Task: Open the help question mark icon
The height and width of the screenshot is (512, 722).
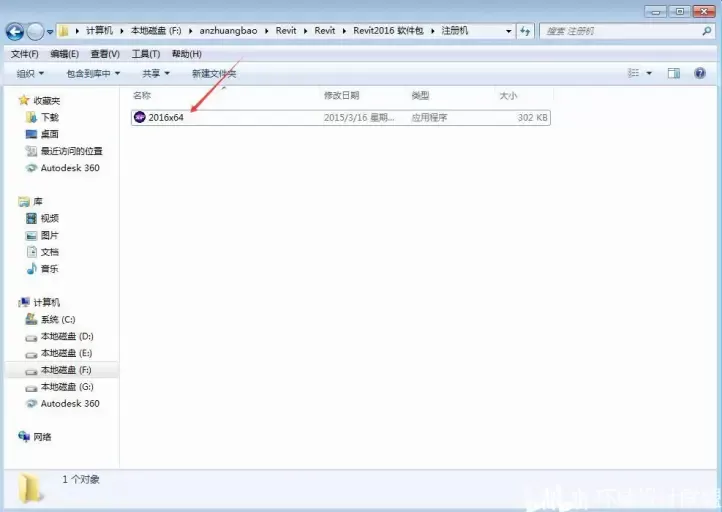Action: tap(701, 73)
